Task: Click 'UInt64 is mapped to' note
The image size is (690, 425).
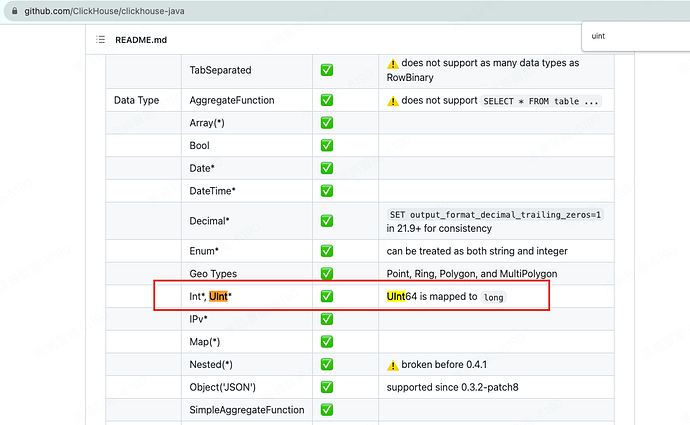Action: tap(432, 297)
